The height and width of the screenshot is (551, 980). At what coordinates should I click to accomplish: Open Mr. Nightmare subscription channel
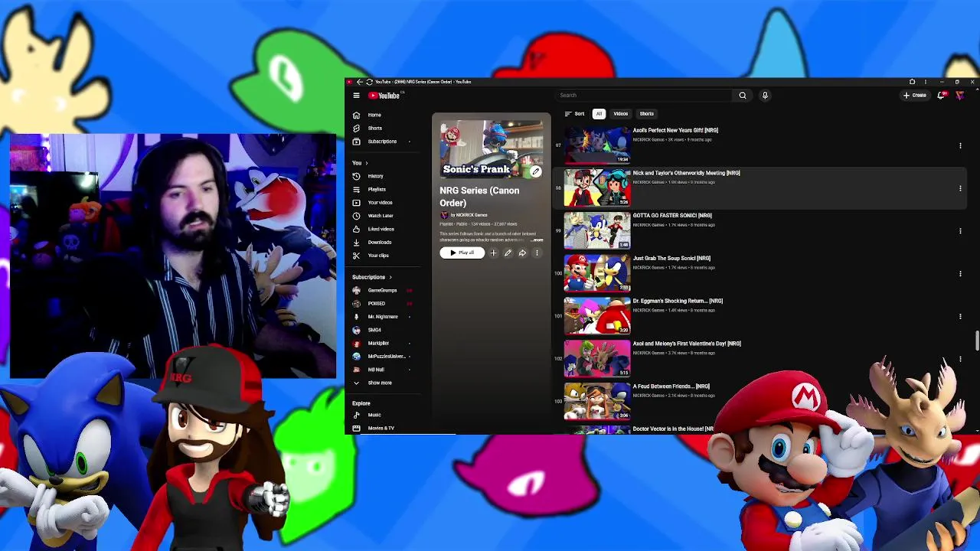383,317
